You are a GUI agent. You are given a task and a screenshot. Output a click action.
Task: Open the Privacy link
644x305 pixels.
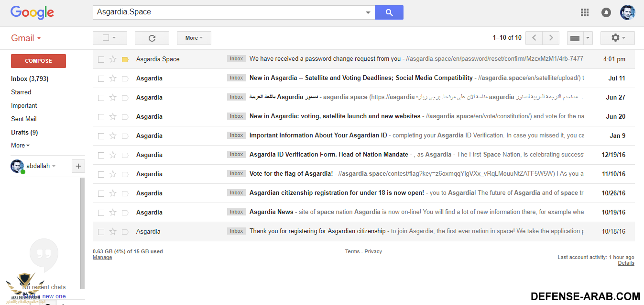pyautogui.click(x=373, y=251)
